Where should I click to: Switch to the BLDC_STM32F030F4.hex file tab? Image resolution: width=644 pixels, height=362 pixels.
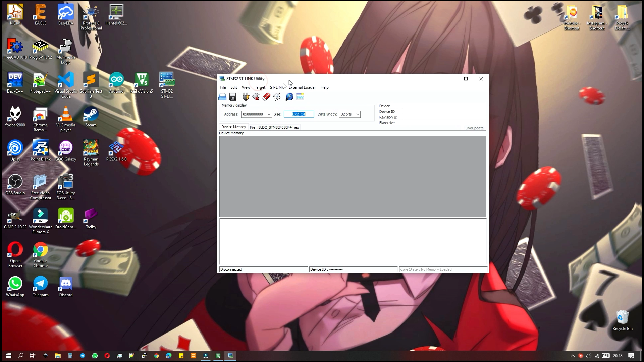(274, 127)
